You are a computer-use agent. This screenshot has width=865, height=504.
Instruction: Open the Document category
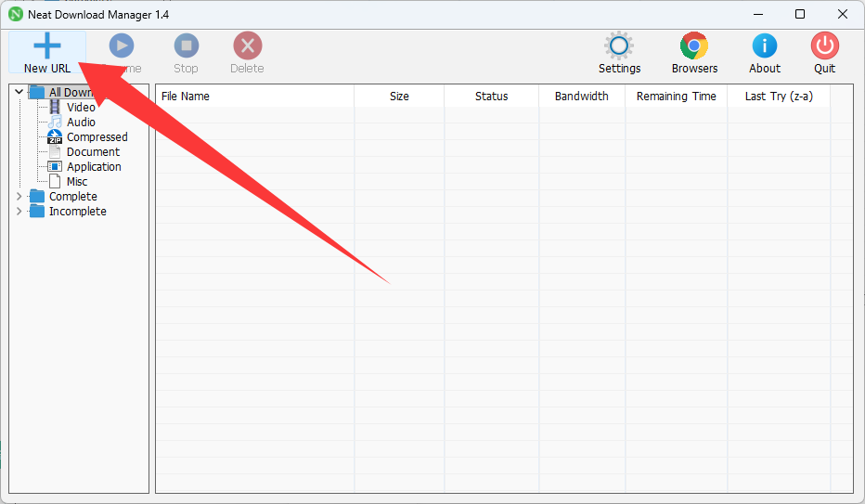(x=93, y=152)
